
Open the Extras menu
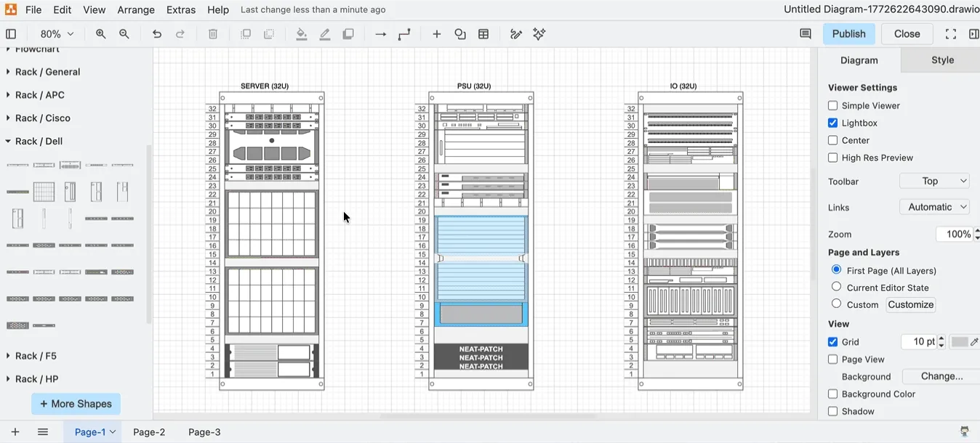(181, 10)
